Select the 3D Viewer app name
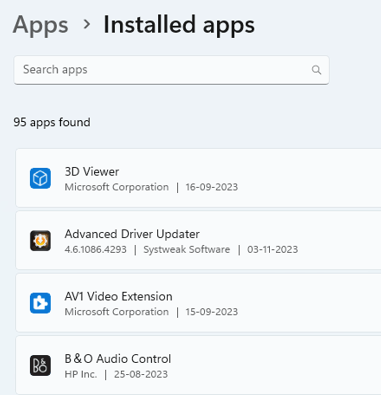This screenshot has width=381, height=395. pos(92,172)
